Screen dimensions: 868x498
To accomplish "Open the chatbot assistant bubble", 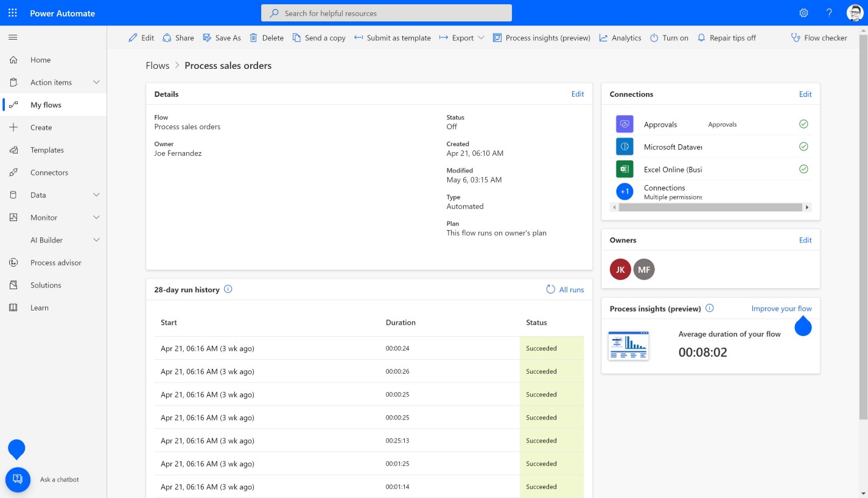I will click(x=17, y=480).
